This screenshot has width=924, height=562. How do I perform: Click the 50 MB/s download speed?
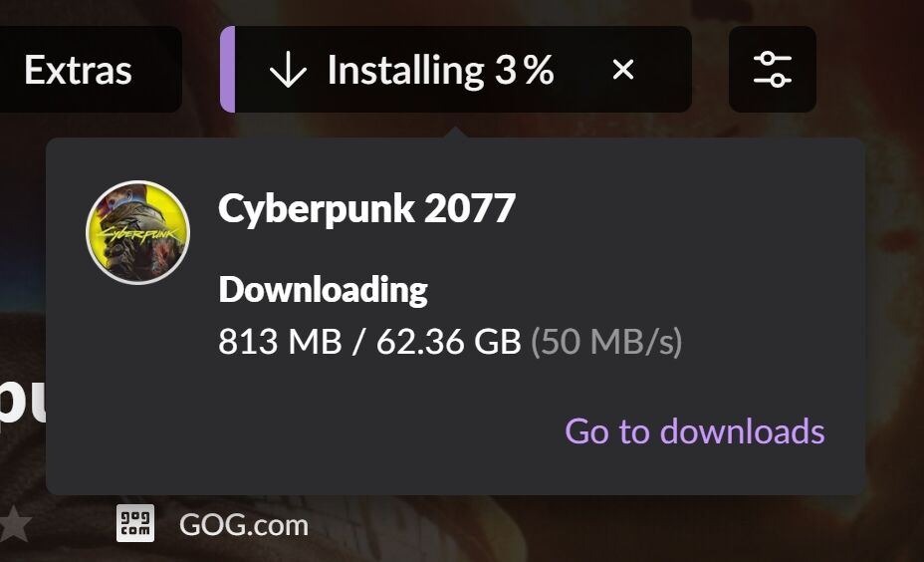(x=606, y=342)
